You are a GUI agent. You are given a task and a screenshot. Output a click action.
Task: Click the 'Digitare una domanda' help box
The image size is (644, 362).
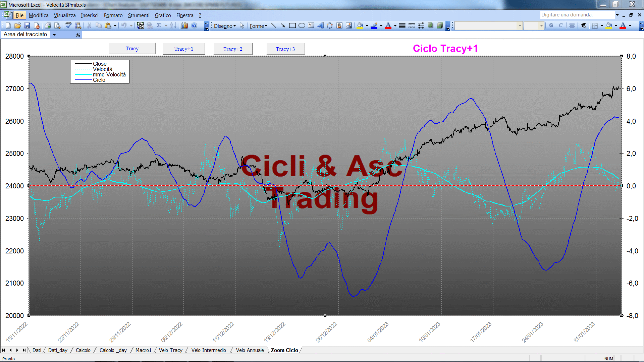click(577, 15)
